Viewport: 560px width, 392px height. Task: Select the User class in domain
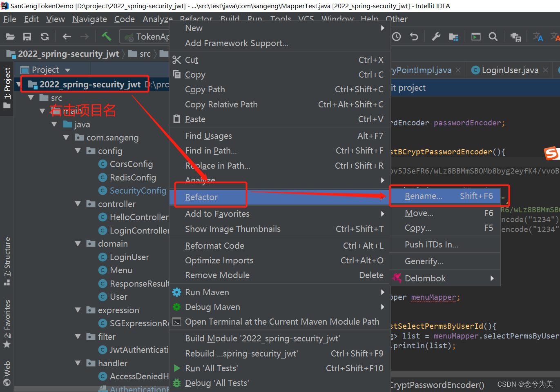113,297
